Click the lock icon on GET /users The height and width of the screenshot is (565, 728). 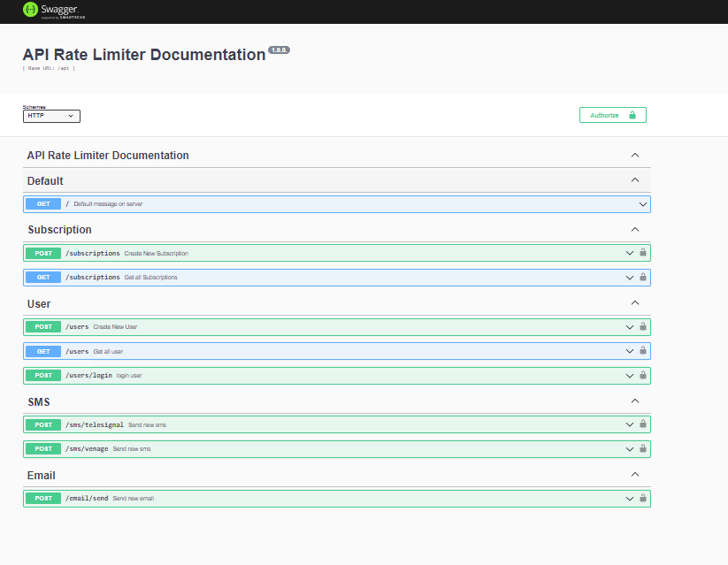(x=643, y=351)
